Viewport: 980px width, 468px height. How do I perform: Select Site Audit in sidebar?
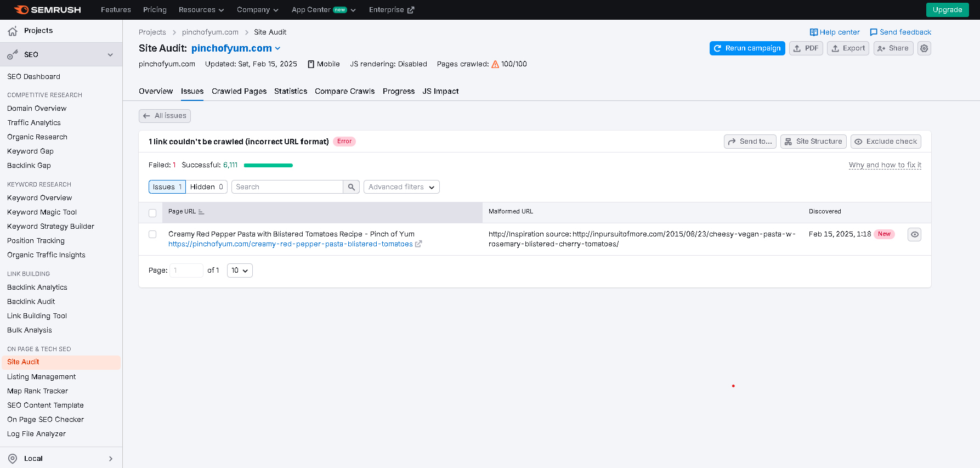[x=61, y=362]
